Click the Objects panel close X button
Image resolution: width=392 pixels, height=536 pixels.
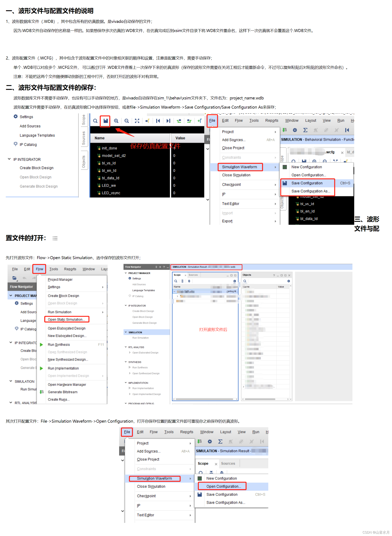tap(289, 275)
